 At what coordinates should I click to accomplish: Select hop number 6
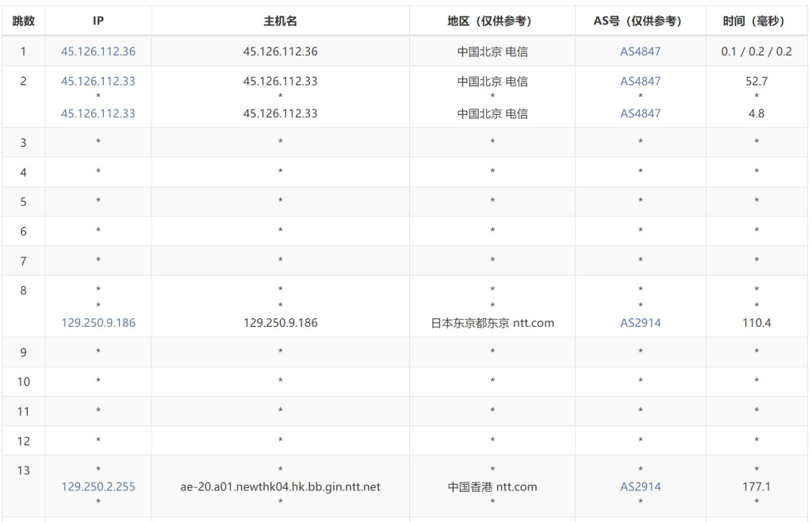(x=23, y=232)
